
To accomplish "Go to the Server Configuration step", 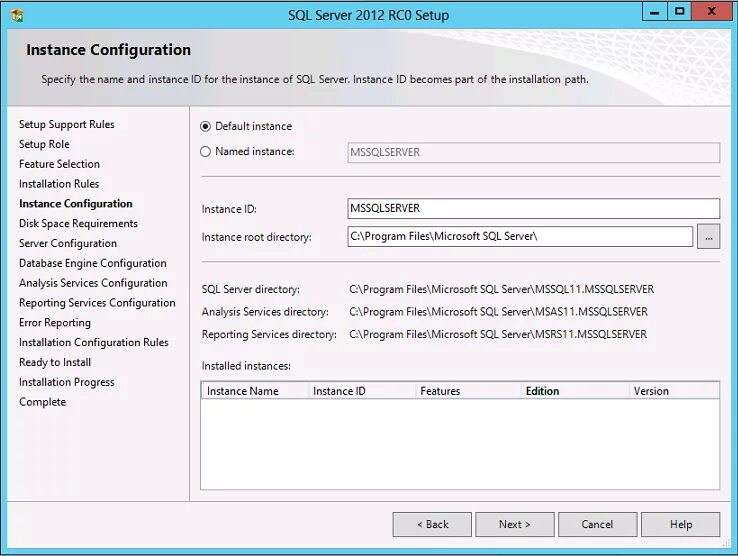I will pyautogui.click(x=68, y=243).
